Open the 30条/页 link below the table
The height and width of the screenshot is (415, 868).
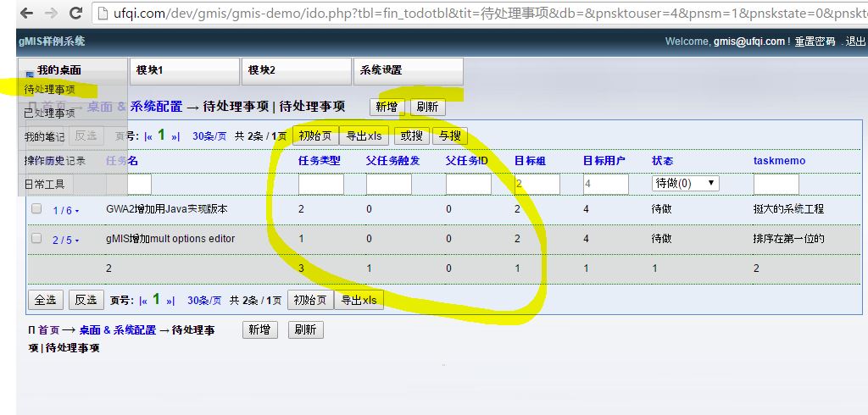pos(204,301)
